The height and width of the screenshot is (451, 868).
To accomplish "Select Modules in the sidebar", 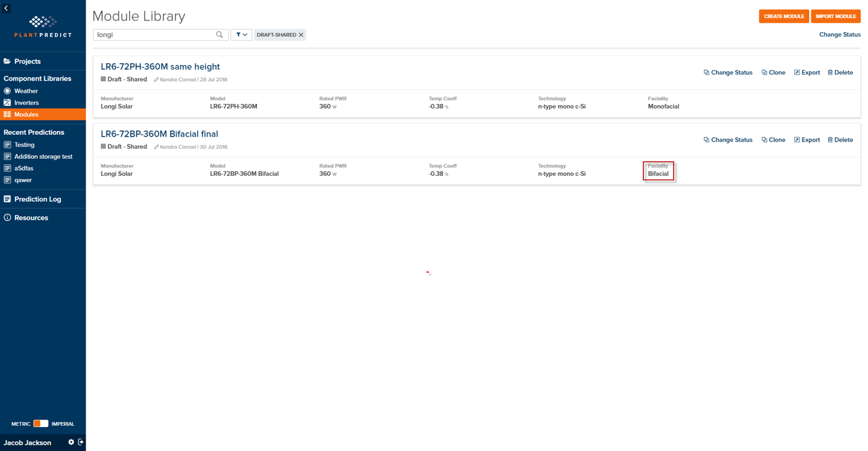I will point(42,114).
